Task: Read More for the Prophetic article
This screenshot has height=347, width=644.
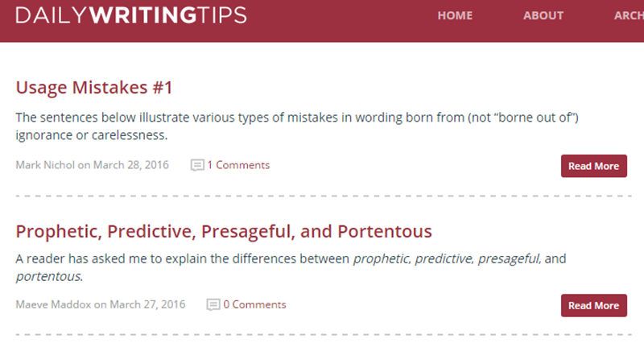Action: (593, 305)
